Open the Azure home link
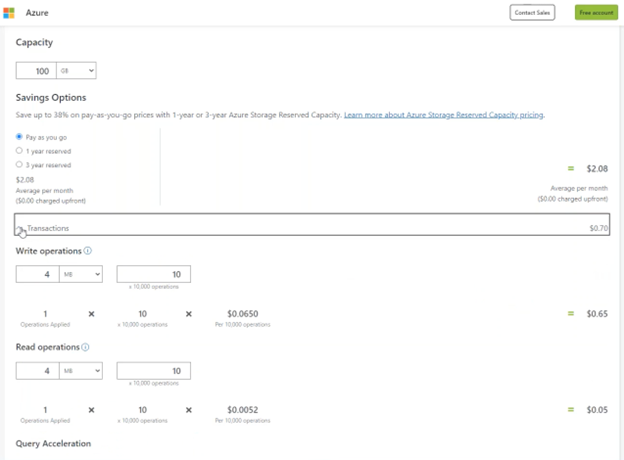624x460 pixels. click(x=37, y=13)
